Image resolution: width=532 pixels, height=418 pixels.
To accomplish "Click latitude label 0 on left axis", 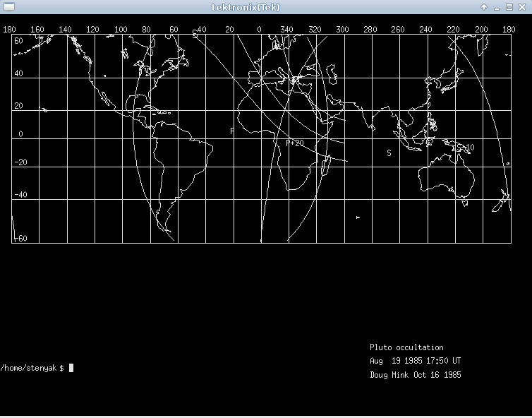I will [20, 134].
